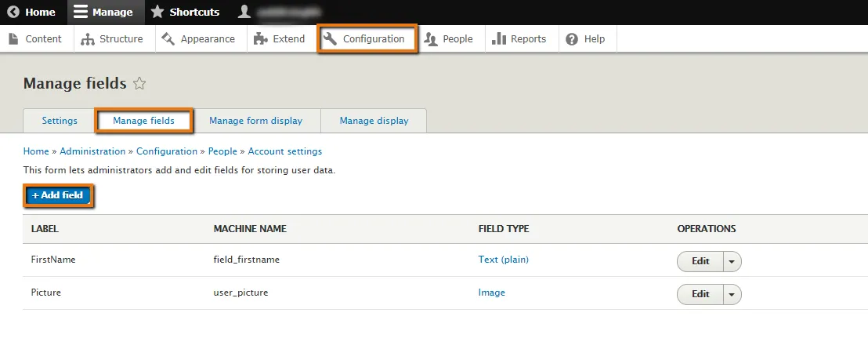Click the Help question mark icon

pos(572,38)
